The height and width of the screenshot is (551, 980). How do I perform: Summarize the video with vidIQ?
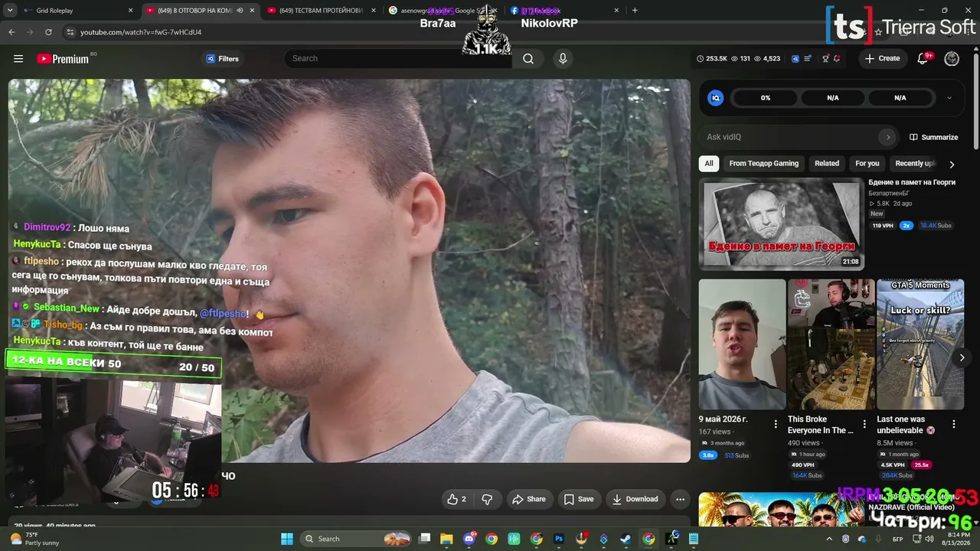(x=934, y=137)
